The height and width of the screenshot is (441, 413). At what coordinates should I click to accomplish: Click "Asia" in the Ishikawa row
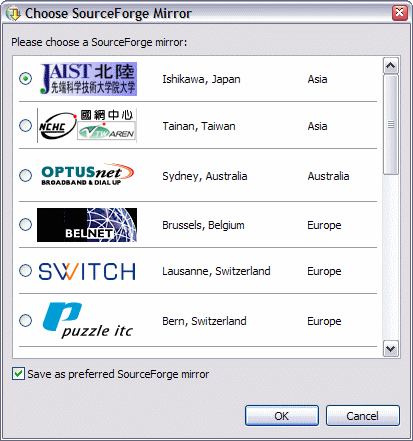pos(317,79)
